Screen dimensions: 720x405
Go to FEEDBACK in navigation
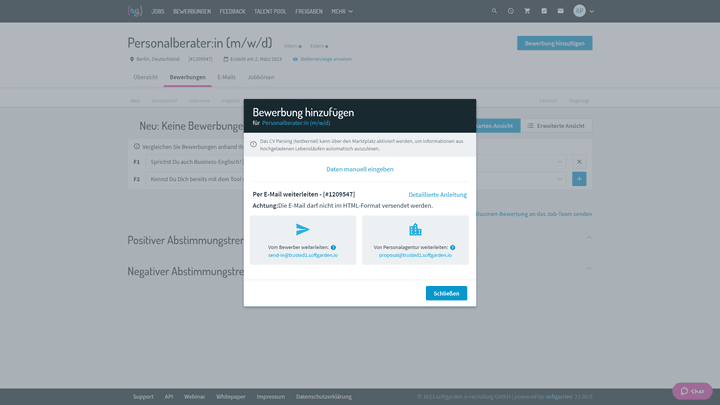tap(232, 11)
